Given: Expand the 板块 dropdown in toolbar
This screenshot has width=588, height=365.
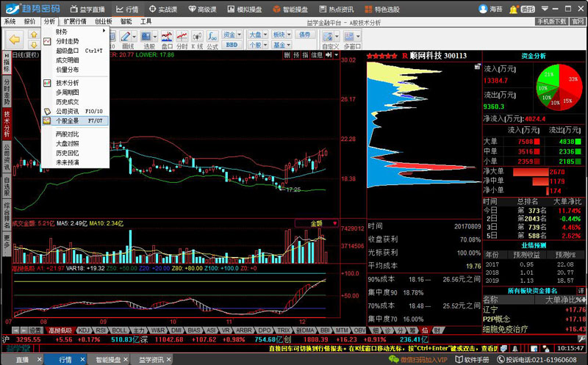Looking at the screenshot, I should pyautogui.click(x=280, y=35).
